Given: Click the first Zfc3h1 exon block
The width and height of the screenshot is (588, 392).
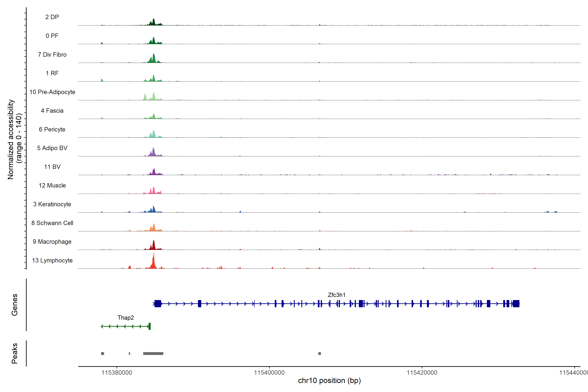Looking at the screenshot, I should pyautogui.click(x=158, y=304).
